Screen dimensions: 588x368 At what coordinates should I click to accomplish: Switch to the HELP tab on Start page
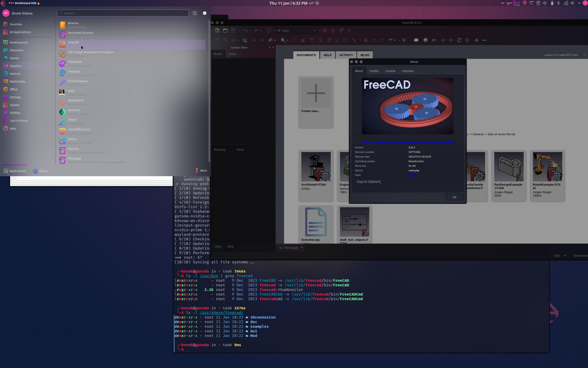(x=327, y=55)
